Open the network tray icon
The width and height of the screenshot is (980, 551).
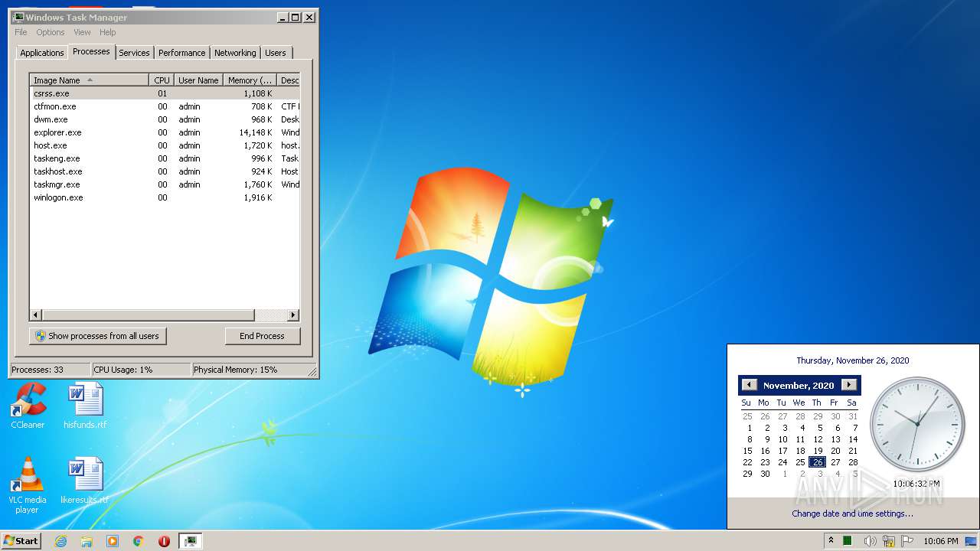[889, 541]
